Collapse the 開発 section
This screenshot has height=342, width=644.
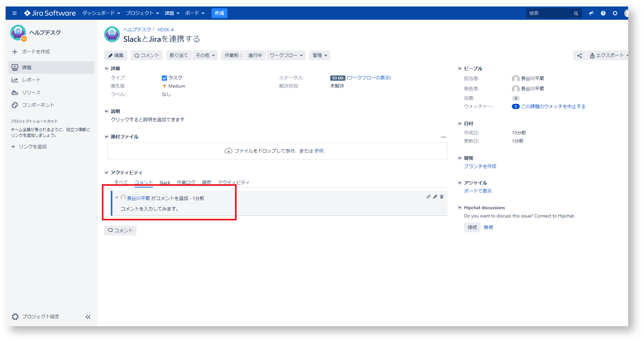pyautogui.click(x=460, y=158)
